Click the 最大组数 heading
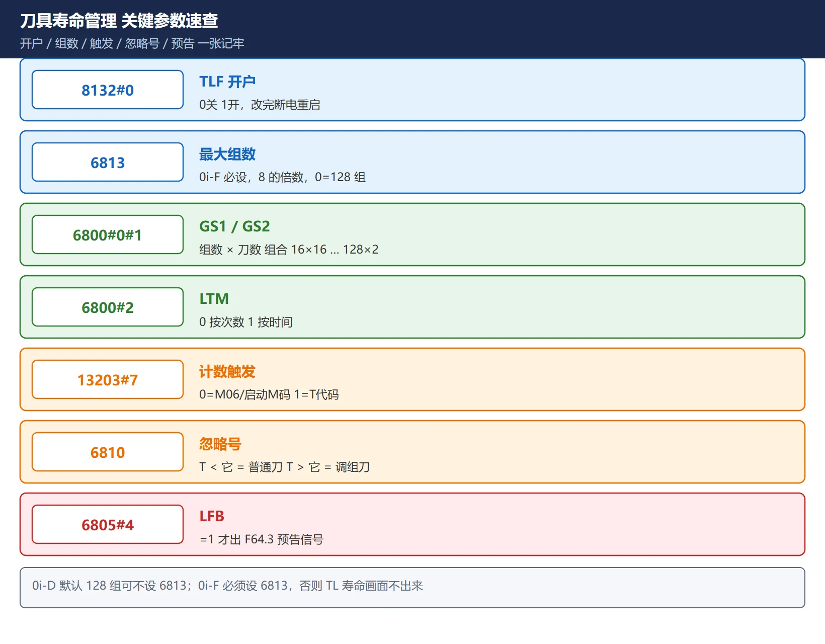 [227, 154]
